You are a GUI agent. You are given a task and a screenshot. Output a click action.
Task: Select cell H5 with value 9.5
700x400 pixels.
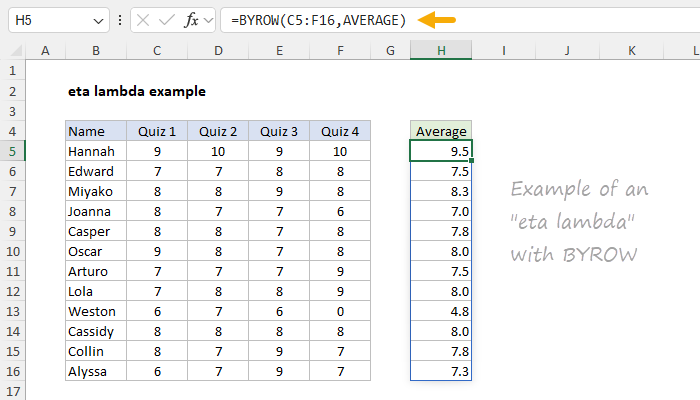tap(440, 151)
